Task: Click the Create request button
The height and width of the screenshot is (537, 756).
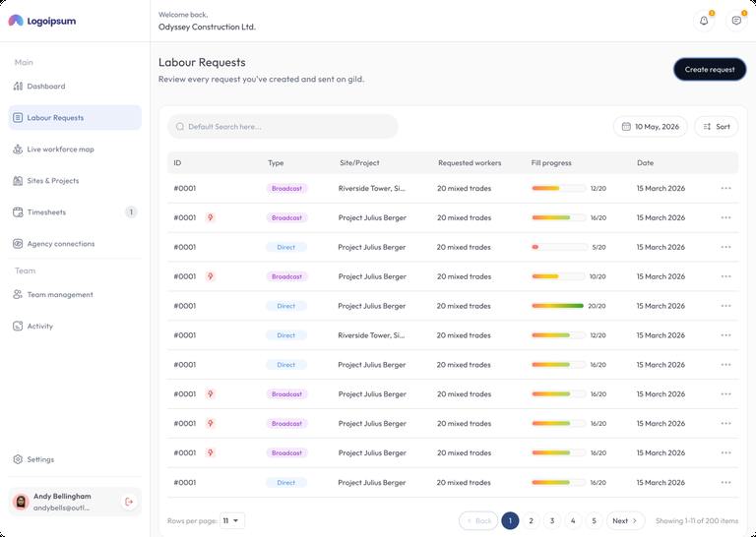Action: [710, 70]
